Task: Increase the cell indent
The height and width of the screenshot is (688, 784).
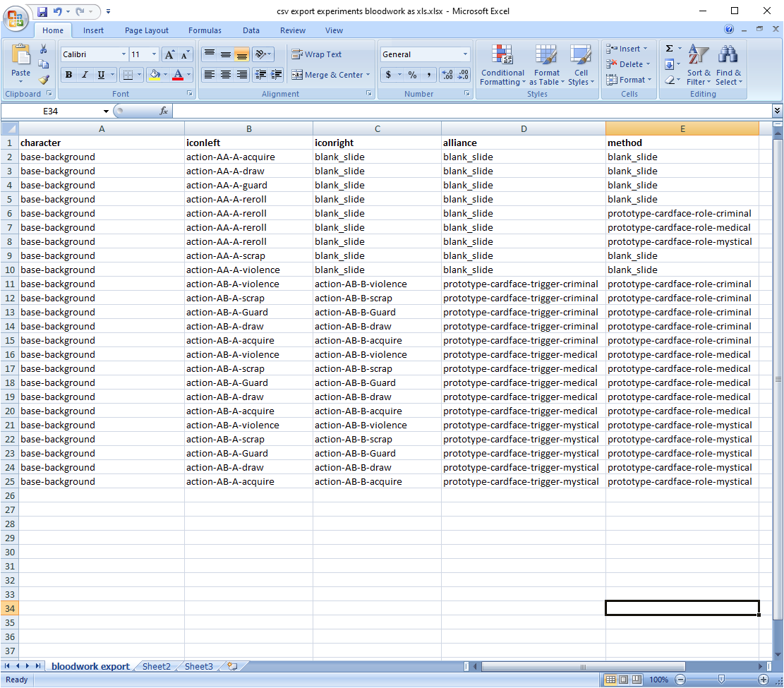Action: pyautogui.click(x=276, y=75)
